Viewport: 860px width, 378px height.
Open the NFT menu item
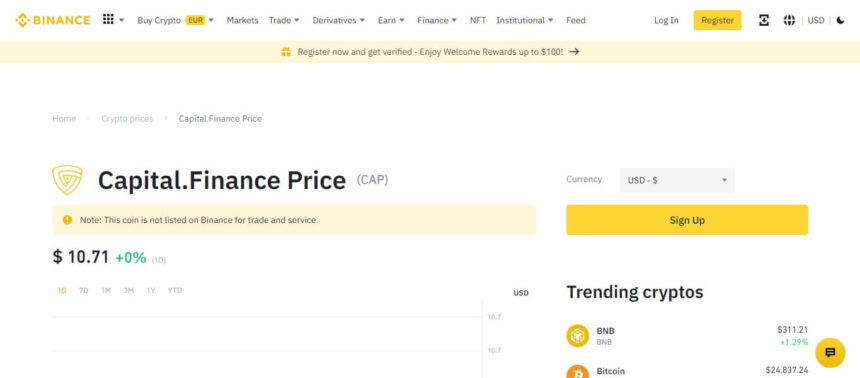coord(478,20)
